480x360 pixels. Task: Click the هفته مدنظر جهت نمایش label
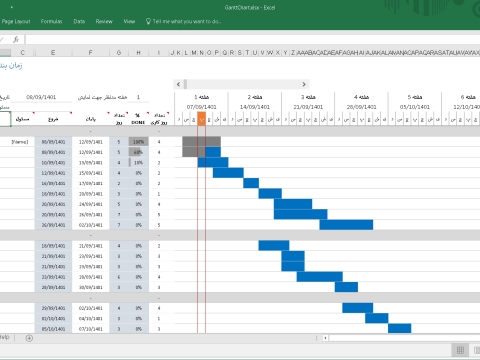tap(102, 97)
